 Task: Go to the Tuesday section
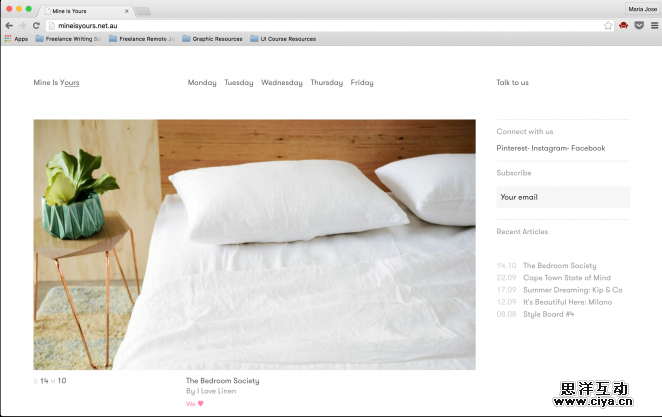(239, 83)
